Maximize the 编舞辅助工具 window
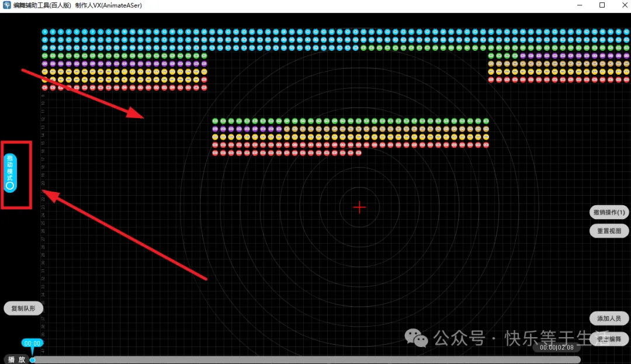The image size is (631, 364). [x=602, y=5]
